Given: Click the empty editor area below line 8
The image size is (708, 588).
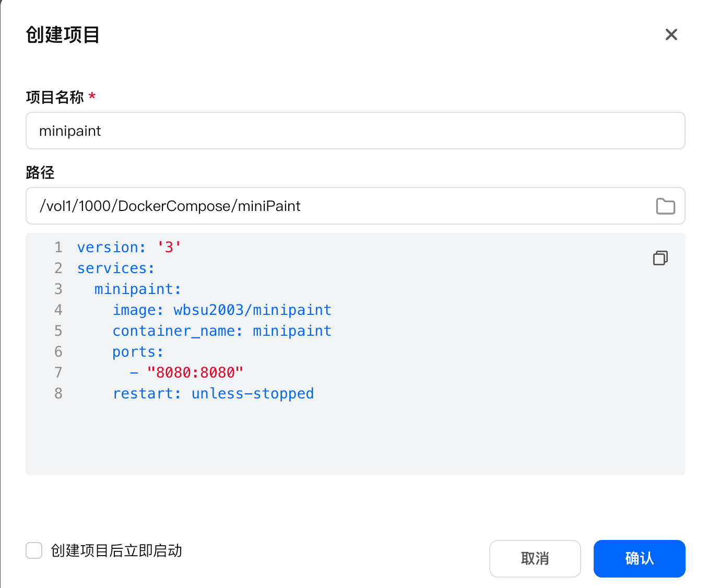Looking at the screenshot, I should pyautogui.click(x=355, y=439).
